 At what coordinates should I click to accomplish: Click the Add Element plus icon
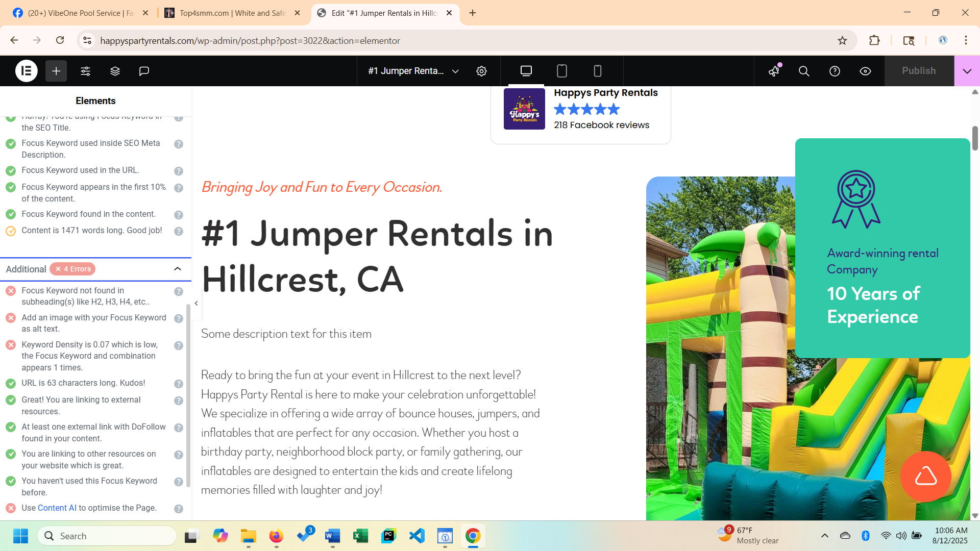click(x=56, y=71)
